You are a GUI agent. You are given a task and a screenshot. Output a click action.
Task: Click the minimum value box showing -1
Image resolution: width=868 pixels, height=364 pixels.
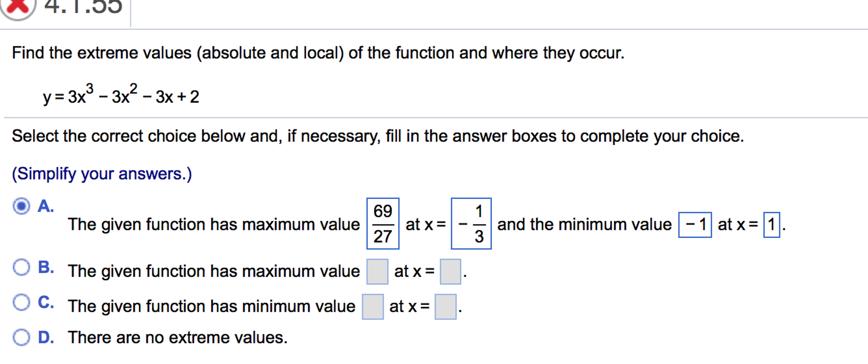(694, 224)
